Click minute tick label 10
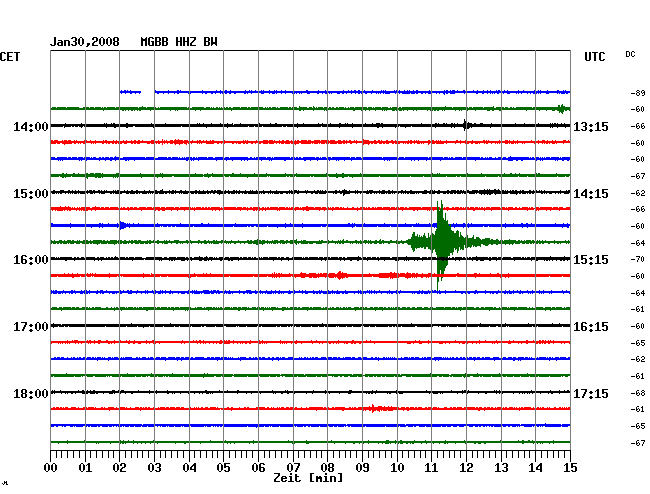650x494 pixels. (397, 468)
